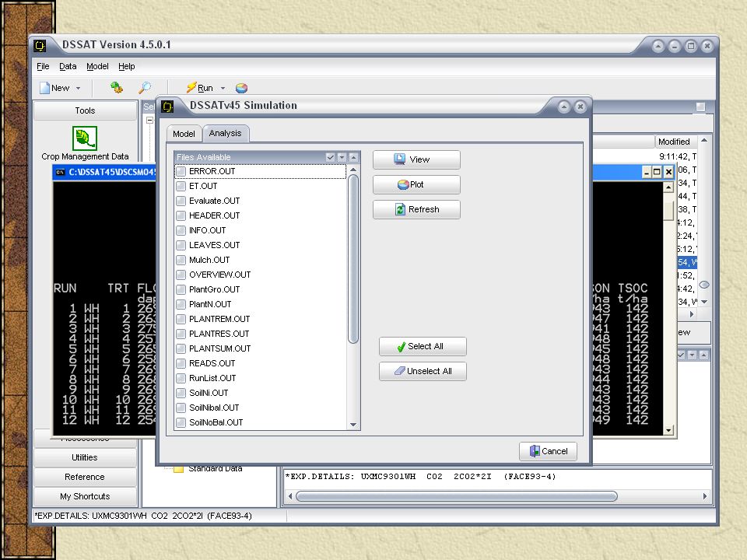Open the Data menu
The image size is (747, 560).
68,66
